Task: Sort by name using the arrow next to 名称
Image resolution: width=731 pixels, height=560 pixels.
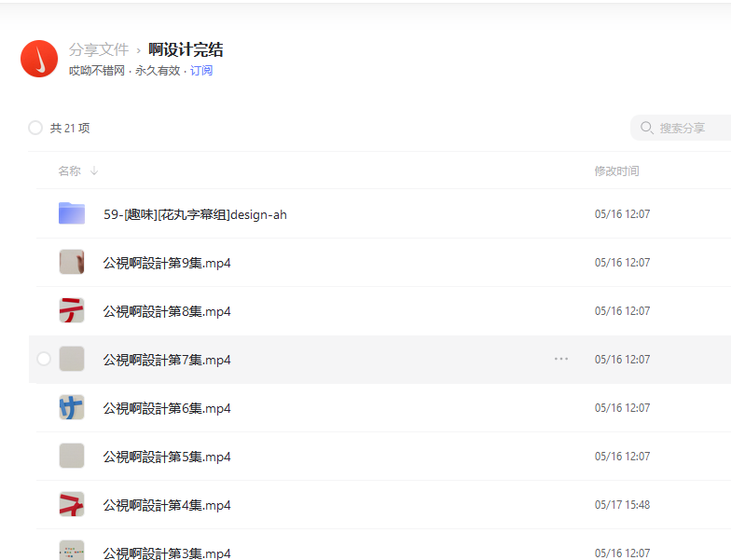Action: [94, 171]
